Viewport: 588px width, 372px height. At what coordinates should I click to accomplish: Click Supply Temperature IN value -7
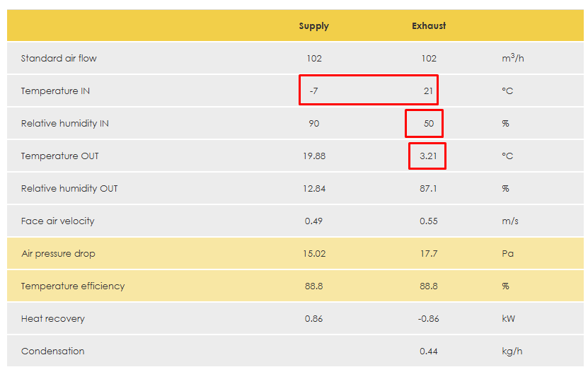point(313,91)
